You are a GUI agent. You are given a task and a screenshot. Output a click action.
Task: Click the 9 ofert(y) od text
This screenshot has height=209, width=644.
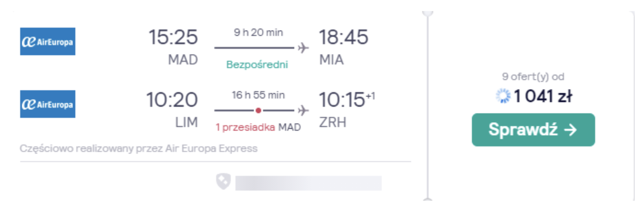pos(533,77)
